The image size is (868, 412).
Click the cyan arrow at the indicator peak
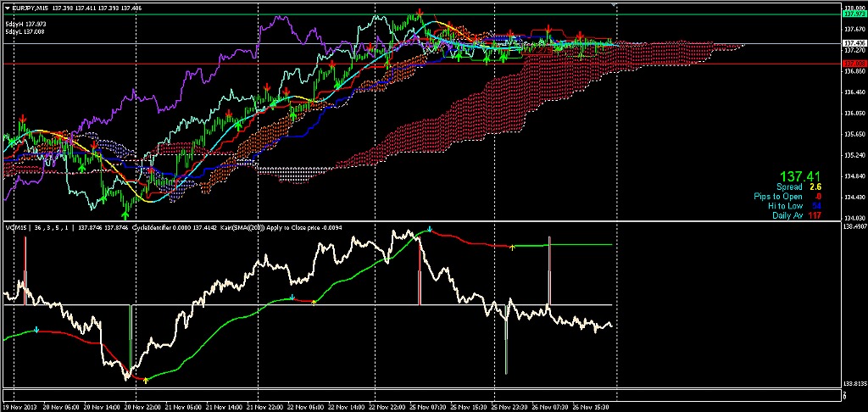pos(430,228)
